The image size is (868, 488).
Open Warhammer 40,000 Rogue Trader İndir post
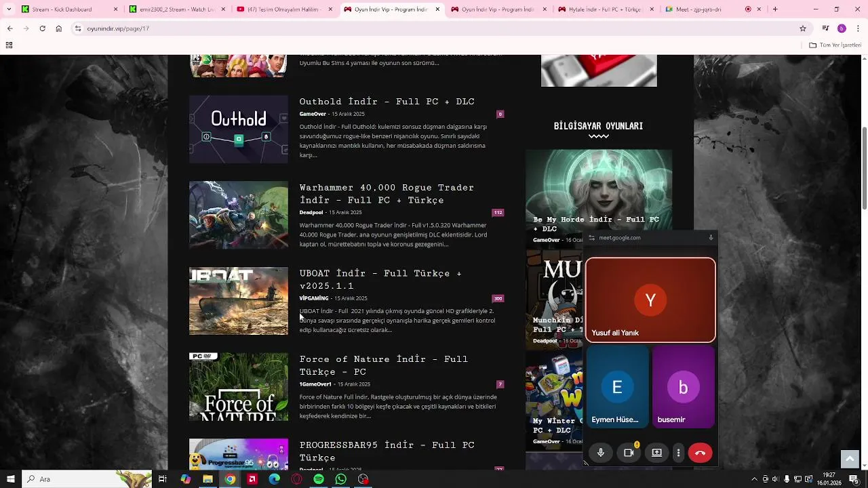tap(387, 194)
